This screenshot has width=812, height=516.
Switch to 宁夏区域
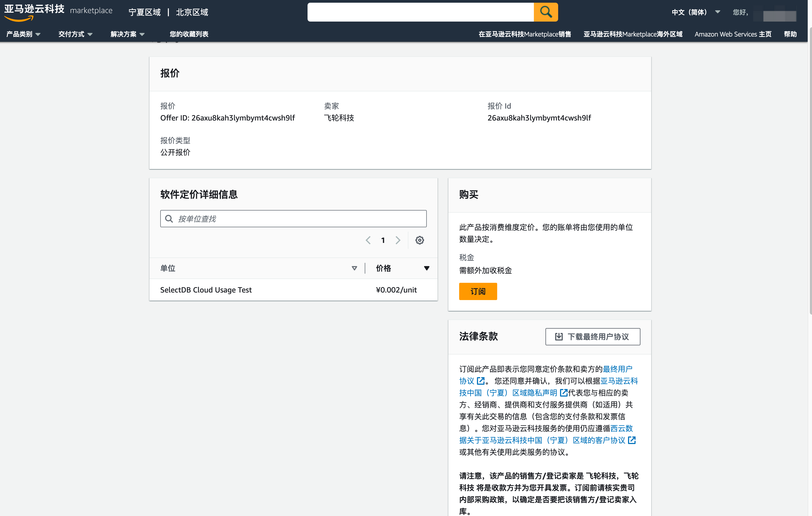coord(145,12)
